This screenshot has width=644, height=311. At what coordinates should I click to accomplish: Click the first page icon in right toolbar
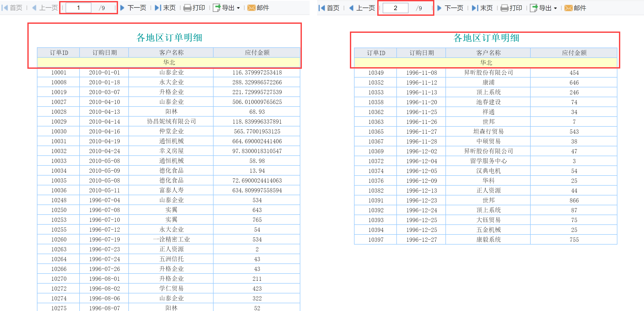point(322,8)
